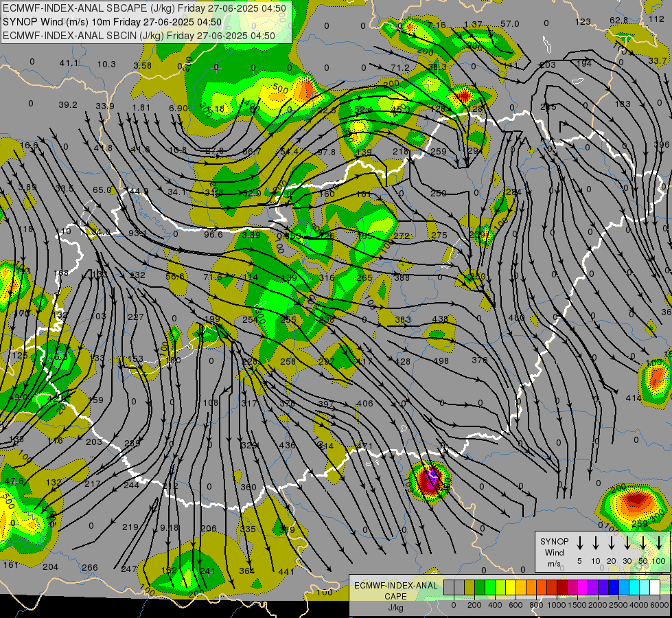Screen dimensions: 672x618
Task: Click the 30 m/s wind arrow in legend
Action: [x=627, y=543]
